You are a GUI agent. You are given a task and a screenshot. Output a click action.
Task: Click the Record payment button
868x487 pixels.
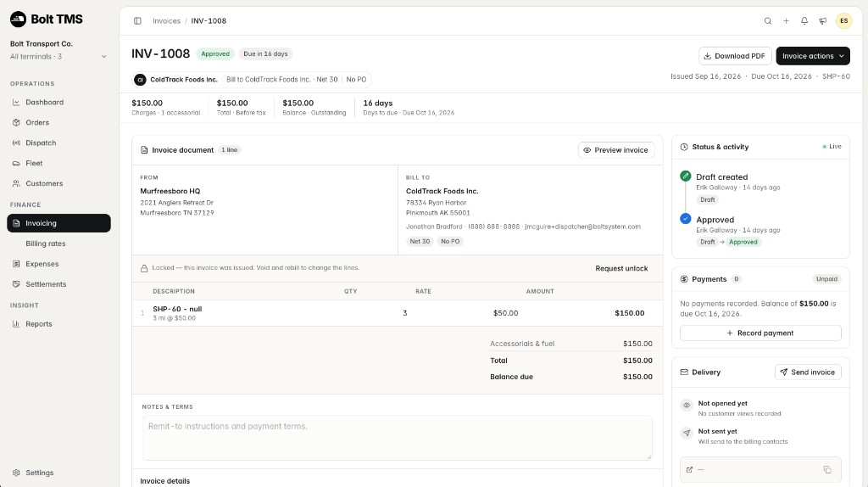760,333
